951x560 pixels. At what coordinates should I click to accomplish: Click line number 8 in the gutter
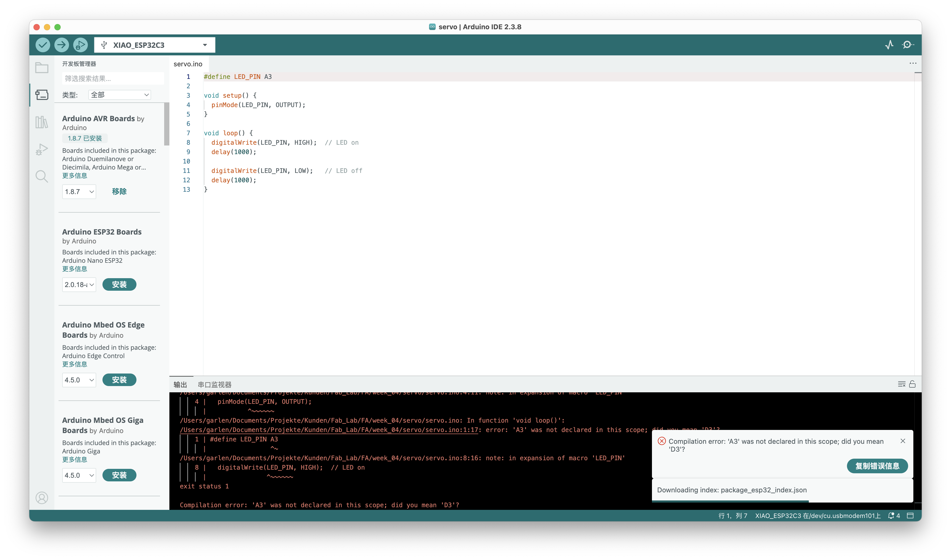point(188,143)
